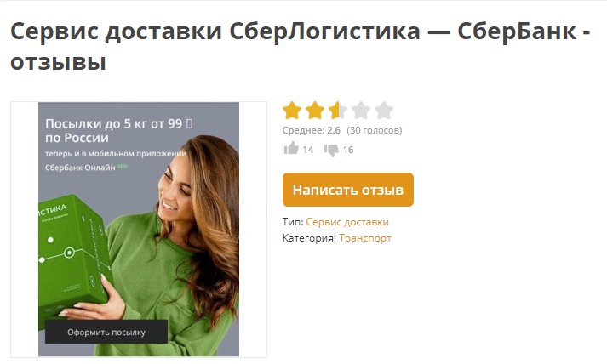Viewport: 607px width, 364px height.
Task: Click the Сбербанк Онлайн text in banner
Action: (x=80, y=168)
